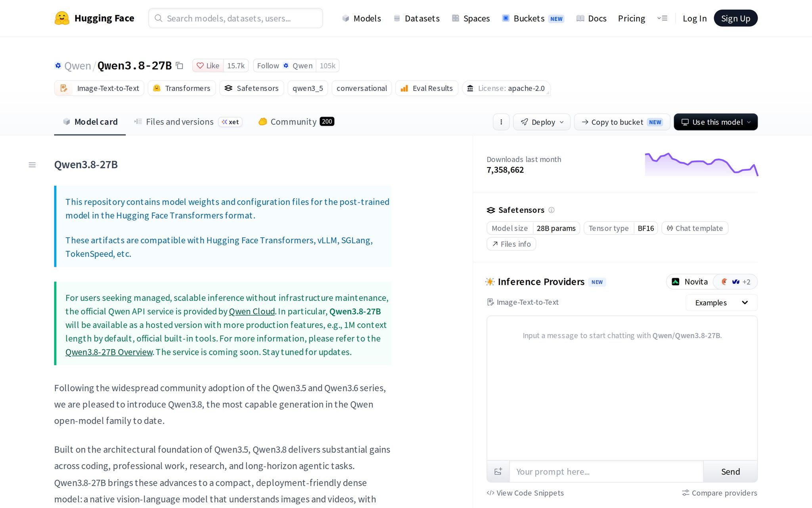Click Compare providers
812x508 pixels.
(720, 493)
